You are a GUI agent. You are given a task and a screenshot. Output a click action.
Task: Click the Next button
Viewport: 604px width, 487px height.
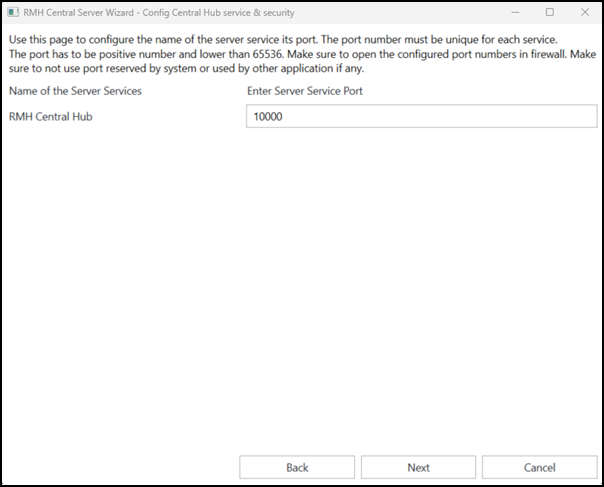pos(418,467)
